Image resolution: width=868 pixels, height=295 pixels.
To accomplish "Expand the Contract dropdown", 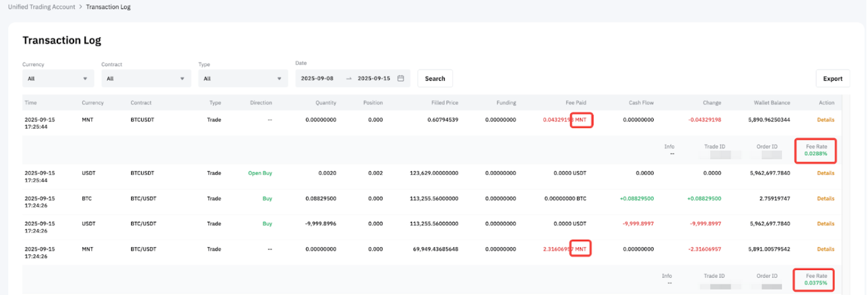I will point(146,79).
